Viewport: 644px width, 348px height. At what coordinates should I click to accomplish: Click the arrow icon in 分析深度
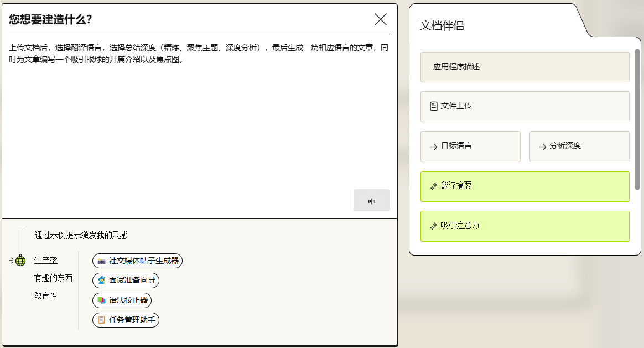click(543, 147)
